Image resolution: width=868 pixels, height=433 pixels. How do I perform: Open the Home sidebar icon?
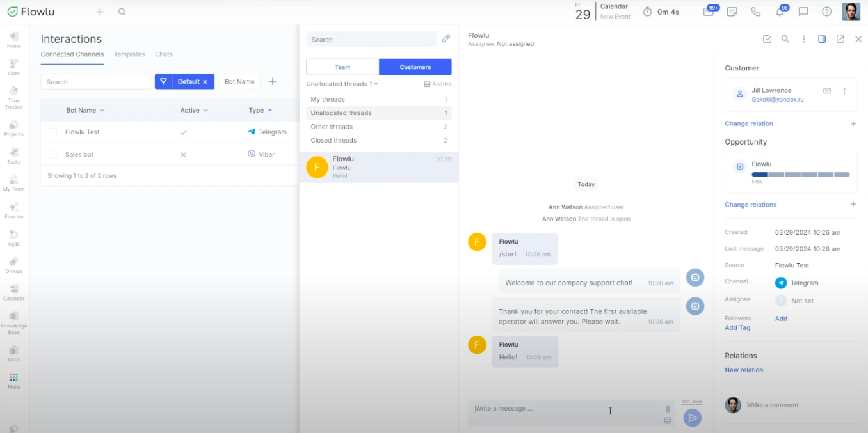pos(14,40)
